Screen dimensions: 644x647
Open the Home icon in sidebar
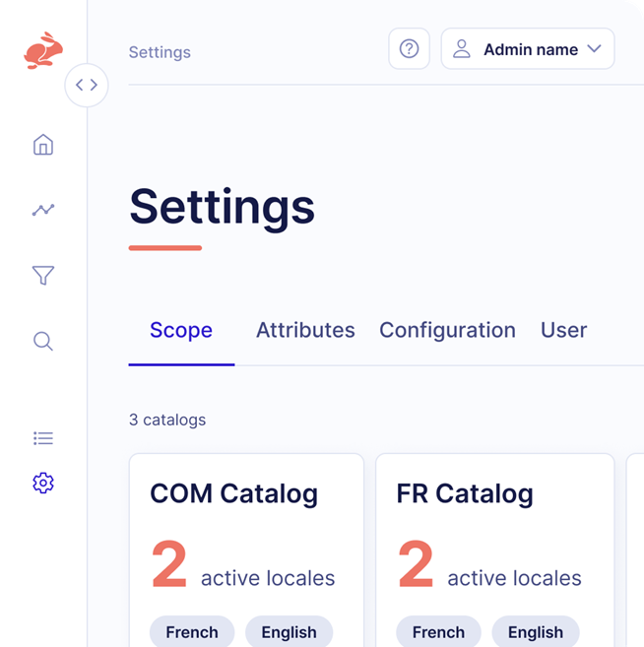pos(43,145)
